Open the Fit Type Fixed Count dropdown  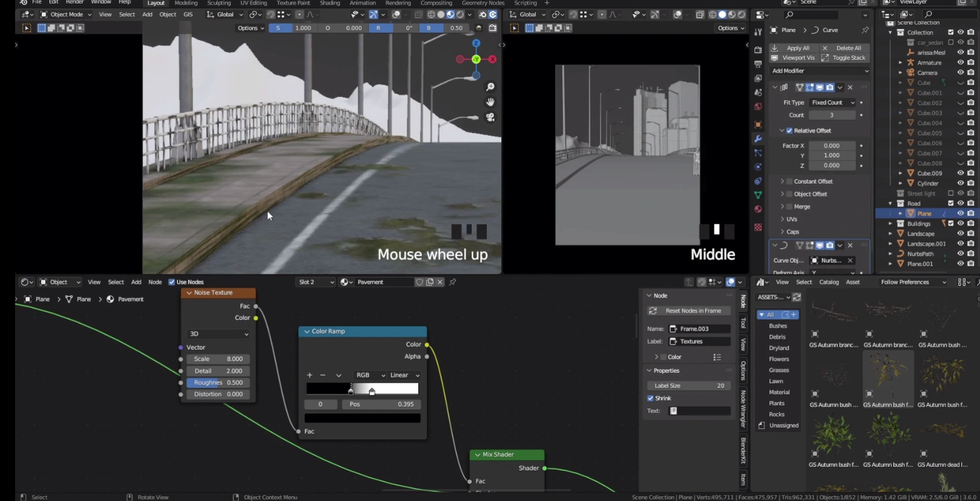[833, 103]
